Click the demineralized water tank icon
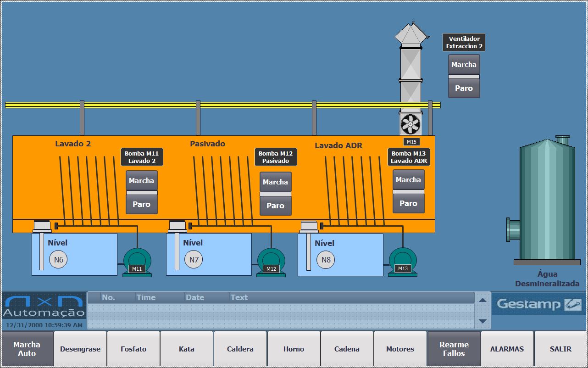 tap(546, 201)
